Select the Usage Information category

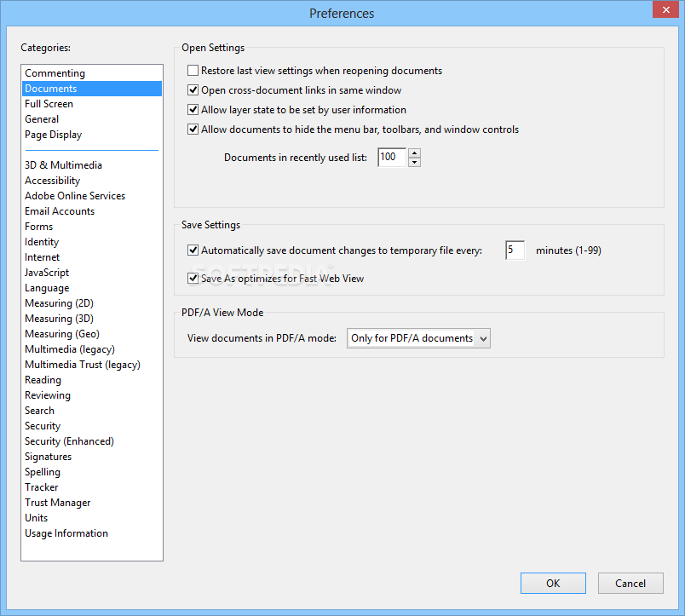(92, 533)
